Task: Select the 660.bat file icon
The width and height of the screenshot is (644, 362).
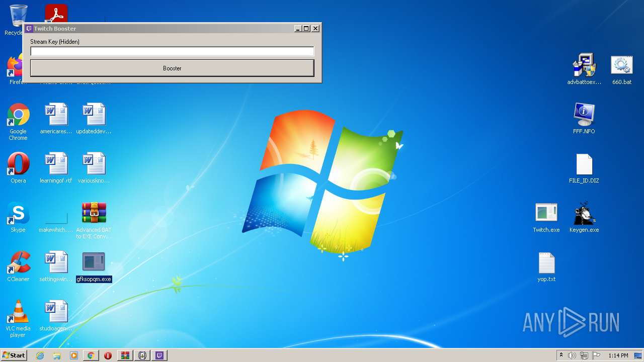Action: point(622,69)
